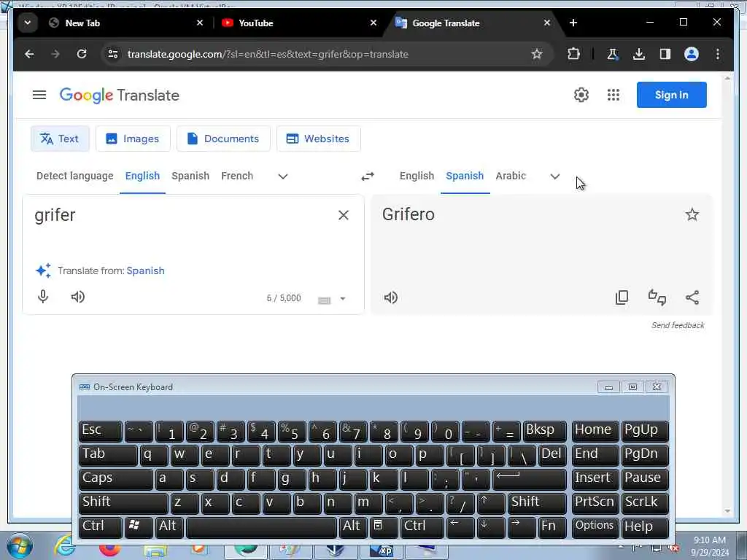
Task: Expand more target languages
Action: (554, 176)
